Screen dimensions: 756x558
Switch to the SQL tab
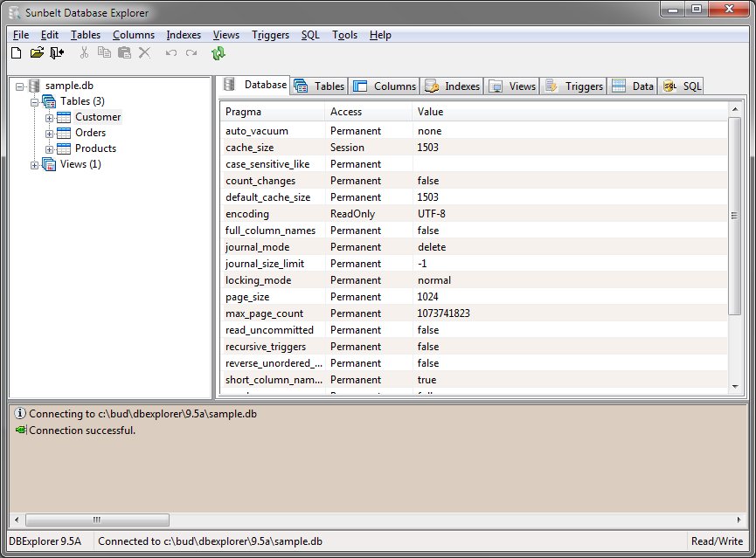click(681, 86)
